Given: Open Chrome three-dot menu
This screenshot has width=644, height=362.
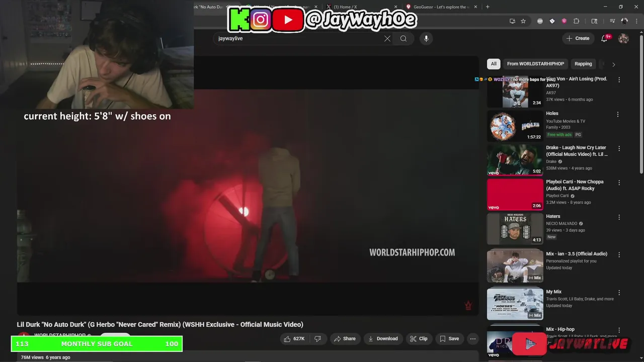Looking at the screenshot, I should 636,21.
